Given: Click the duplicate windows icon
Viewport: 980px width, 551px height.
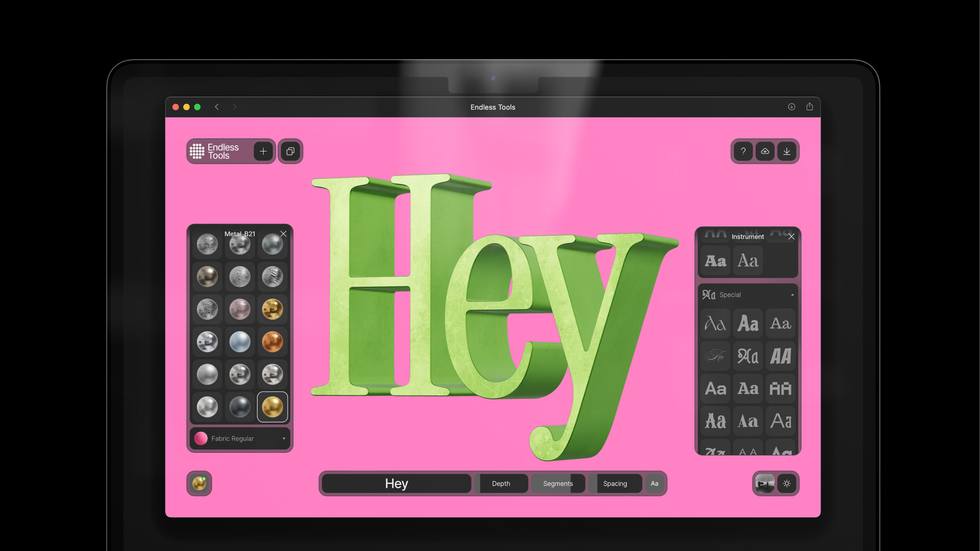Looking at the screenshot, I should click(290, 151).
